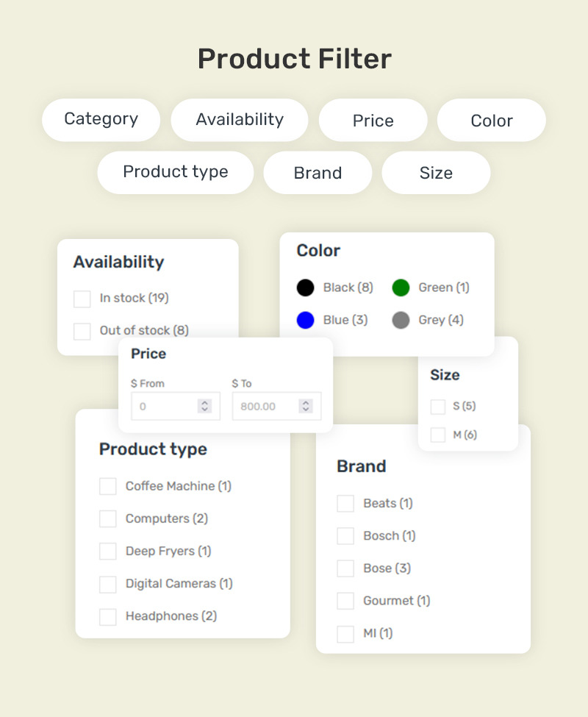Click the Brand filter button
Screen dimensions: 588x717
318,172
